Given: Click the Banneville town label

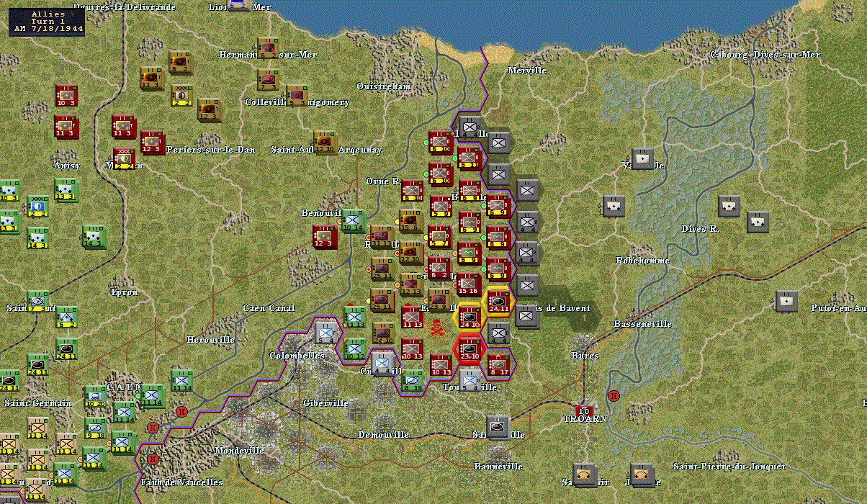Looking at the screenshot, I should tap(498, 466).
